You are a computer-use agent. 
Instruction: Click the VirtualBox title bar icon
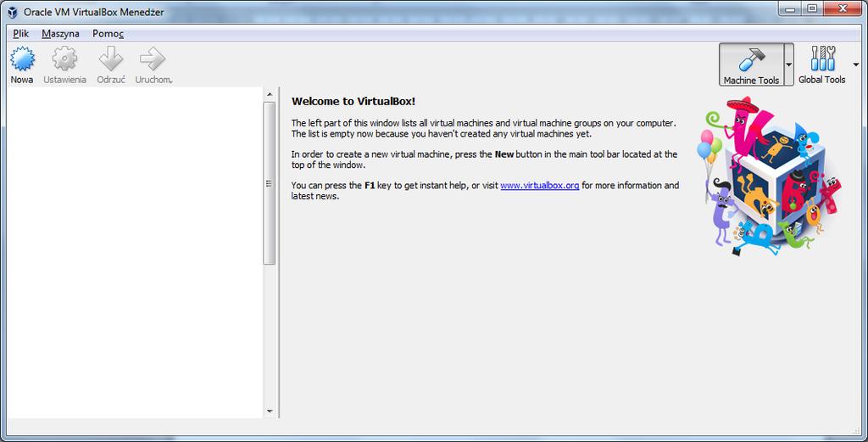12,12
